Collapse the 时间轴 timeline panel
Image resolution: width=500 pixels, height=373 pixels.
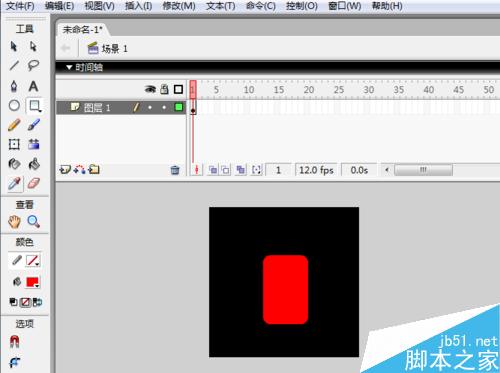[69, 67]
